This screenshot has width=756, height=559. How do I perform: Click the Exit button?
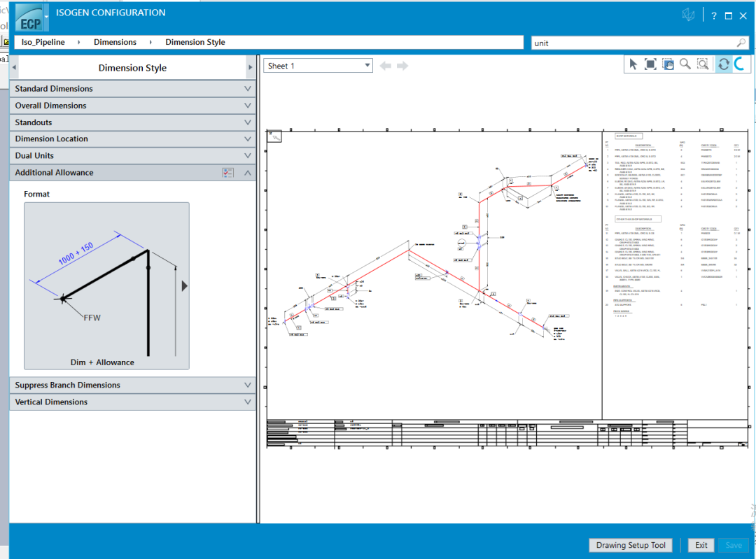coord(701,545)
